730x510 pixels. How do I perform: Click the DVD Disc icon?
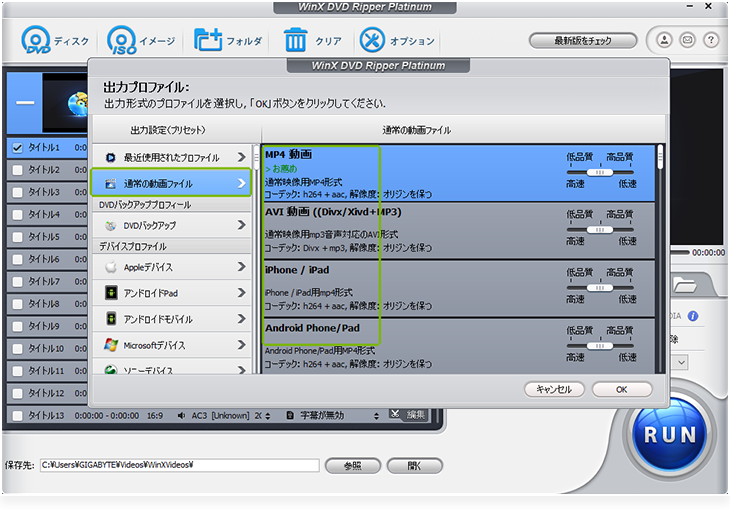pos(36,40)
